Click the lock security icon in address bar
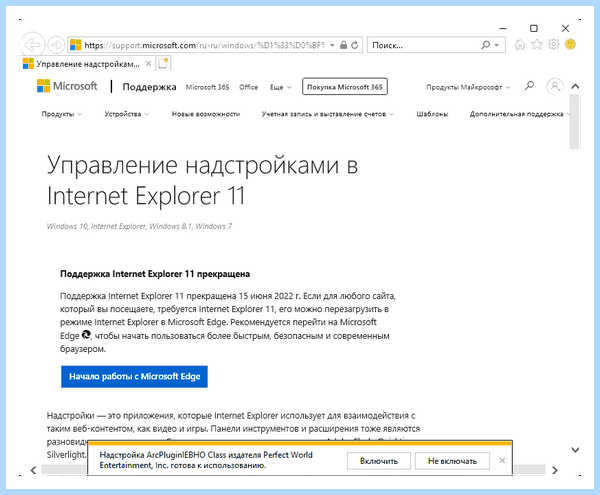600x495 pixels. coord(343,45)
